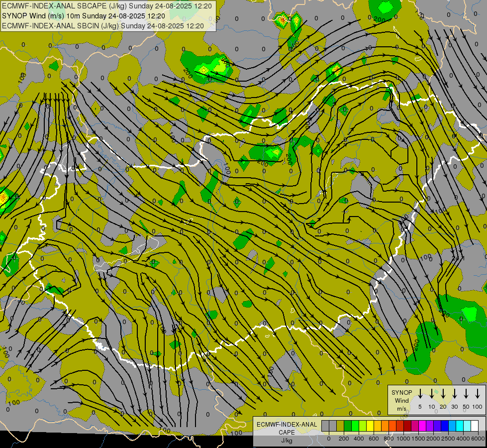The height and width of the screenshot is (448, 487).
Task: Click the SBCAPE title line at top
Action: (x=107, y=6)
